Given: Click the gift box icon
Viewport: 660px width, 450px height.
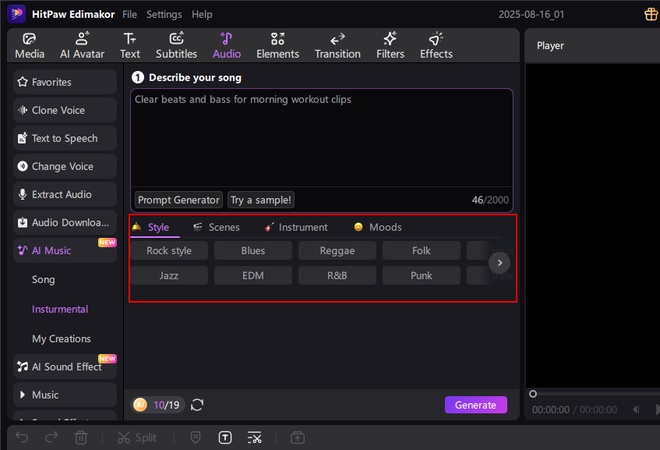Looking at the screenshot, I should point(651,14).
